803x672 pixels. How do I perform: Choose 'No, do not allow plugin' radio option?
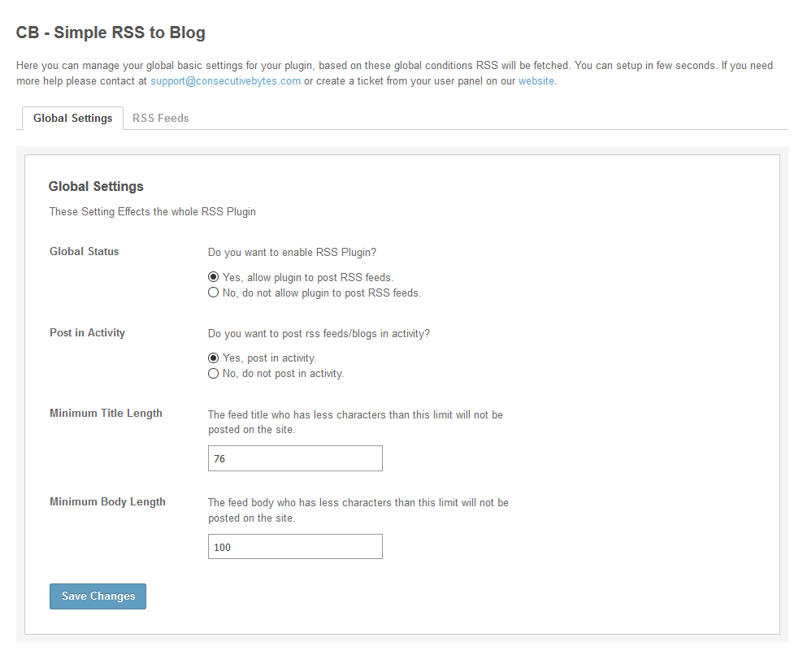214,293
